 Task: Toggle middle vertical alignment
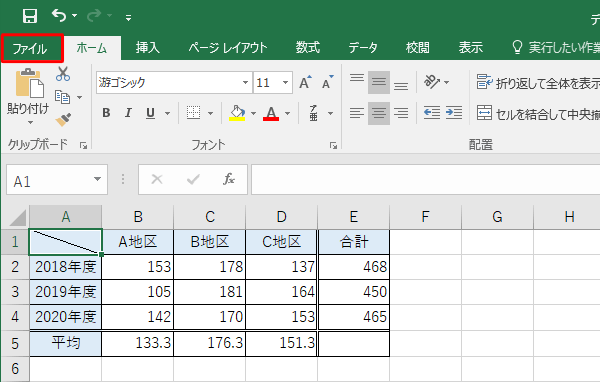[x=379, y=82]
